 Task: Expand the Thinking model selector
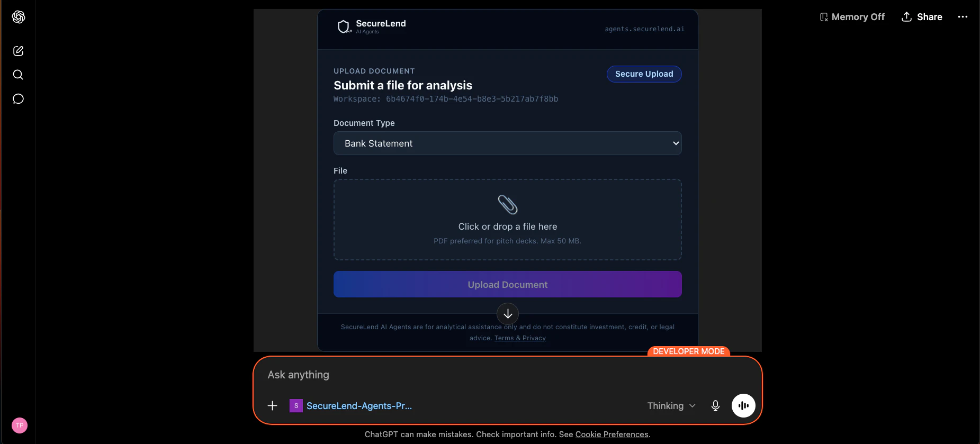[671, 406]
